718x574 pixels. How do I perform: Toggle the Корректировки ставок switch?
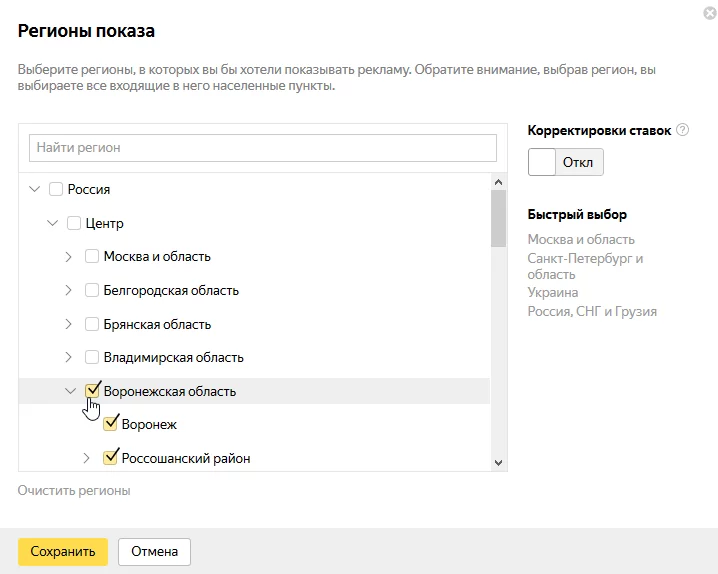(566, 162)
